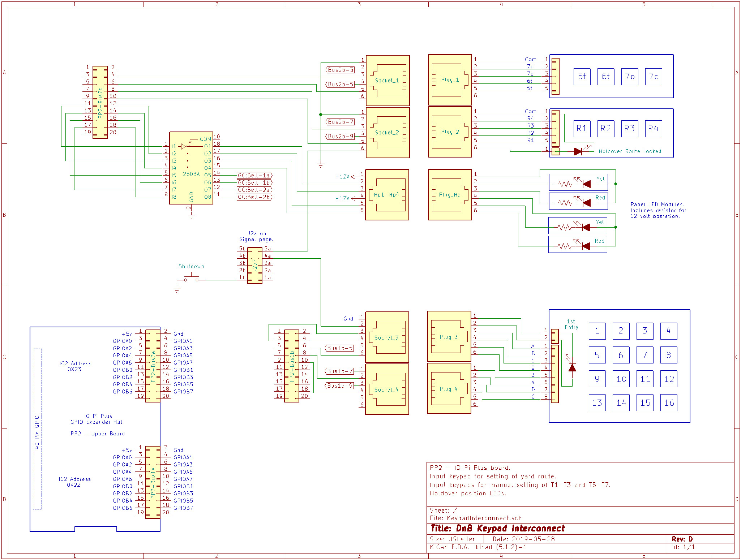Select the 'Holdover position LEDs.' comment
741x560 pixels.
click(468, 494)
